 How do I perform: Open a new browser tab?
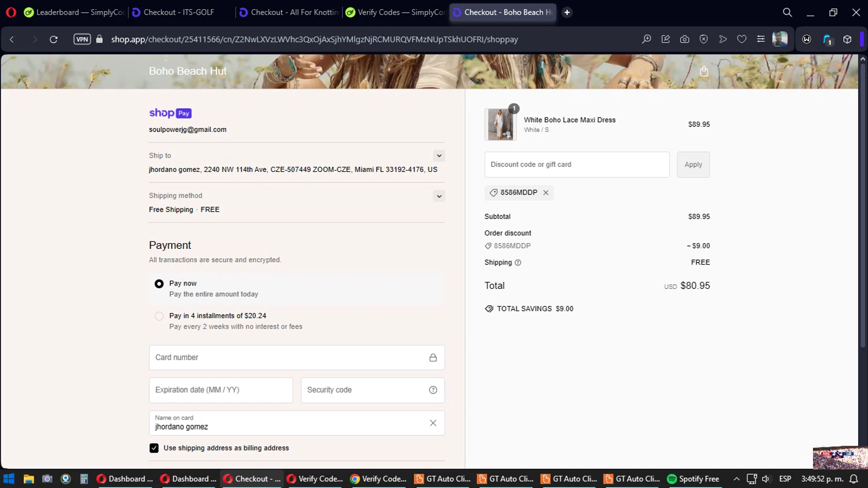click(567, 12)
